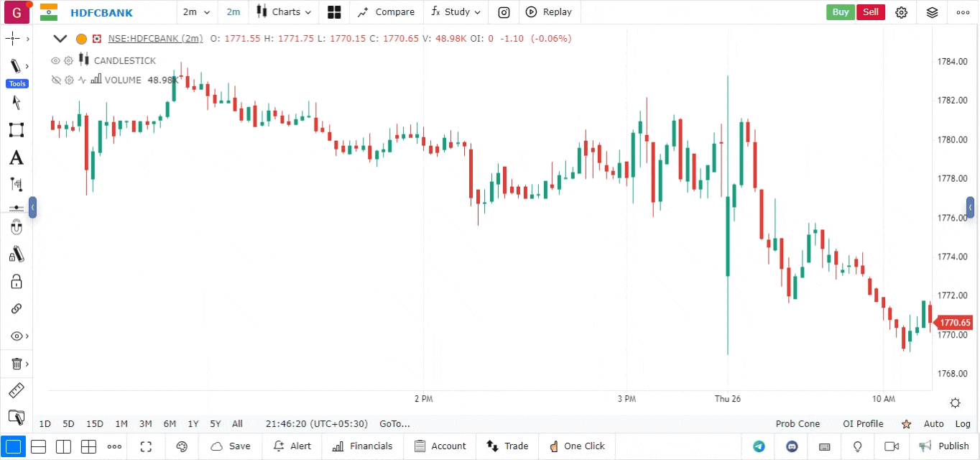
Task: Click the red Sell button
Action: pyautogui.click(x=871, y=12)
